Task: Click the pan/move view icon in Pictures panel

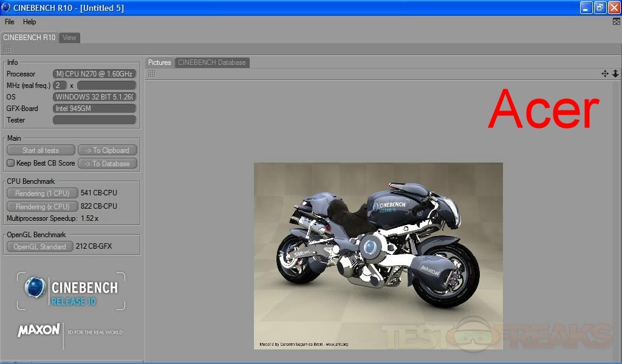Action: [x=605, y=73]
